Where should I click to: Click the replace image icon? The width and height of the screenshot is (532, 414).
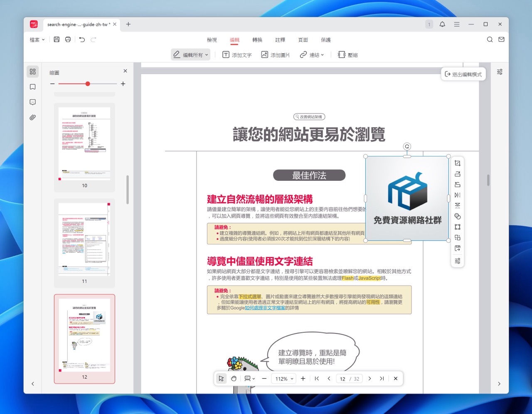[x=457, y=238]
